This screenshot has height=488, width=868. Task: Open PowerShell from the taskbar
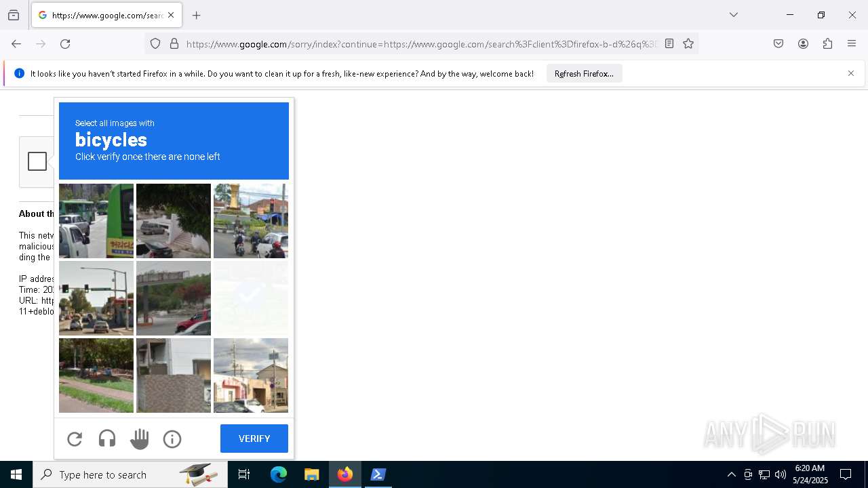[378, 474]
